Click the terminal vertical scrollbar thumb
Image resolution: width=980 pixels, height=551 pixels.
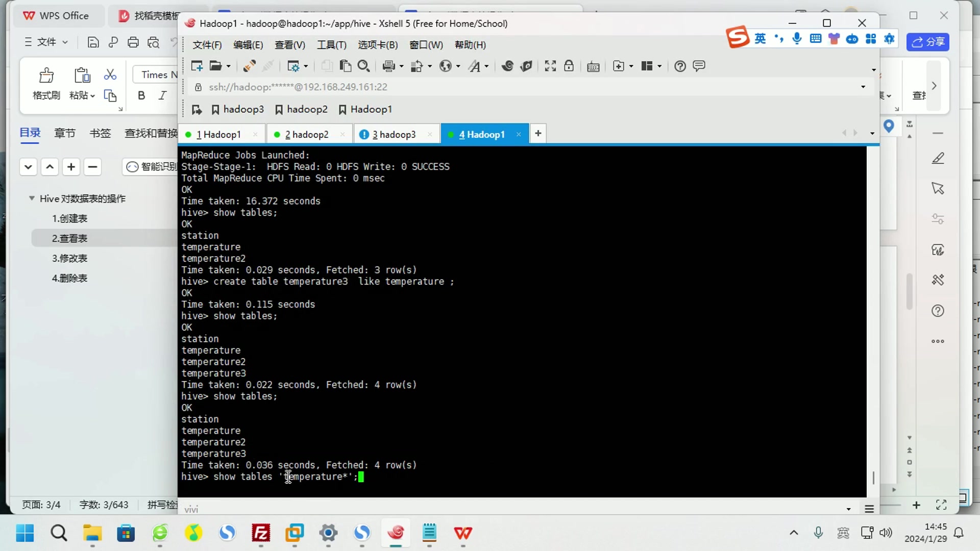point(873,478)
